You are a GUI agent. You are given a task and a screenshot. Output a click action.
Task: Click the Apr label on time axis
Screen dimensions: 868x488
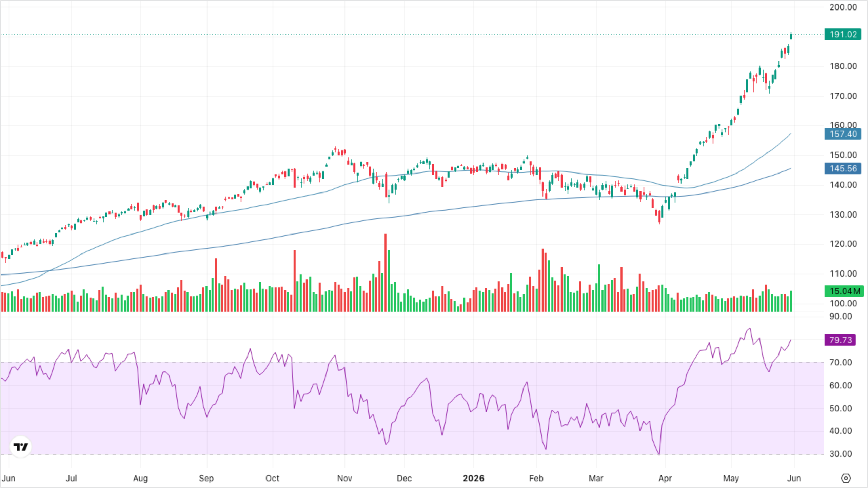(665, 478)
